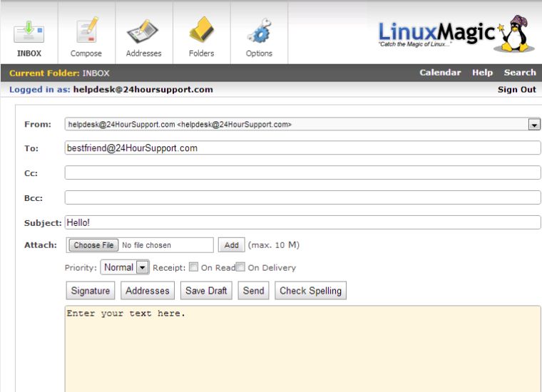Enable the On Read receipt checkbox

pyautogui.click(x=194, y=267)
